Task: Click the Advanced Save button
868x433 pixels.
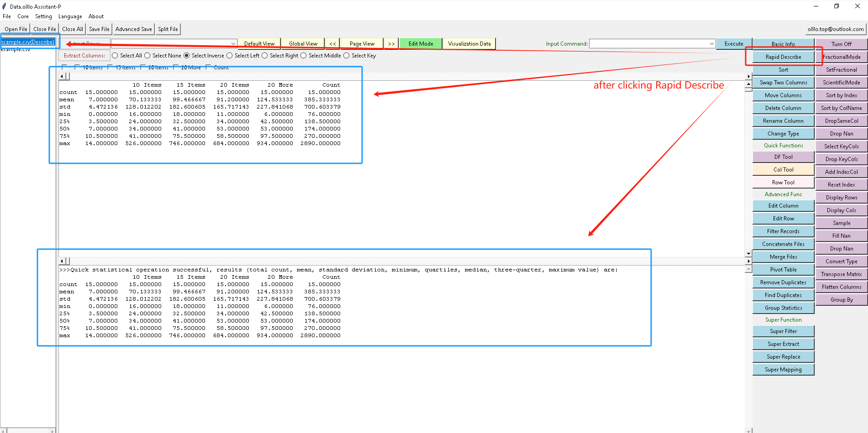Action: point(134,29)
